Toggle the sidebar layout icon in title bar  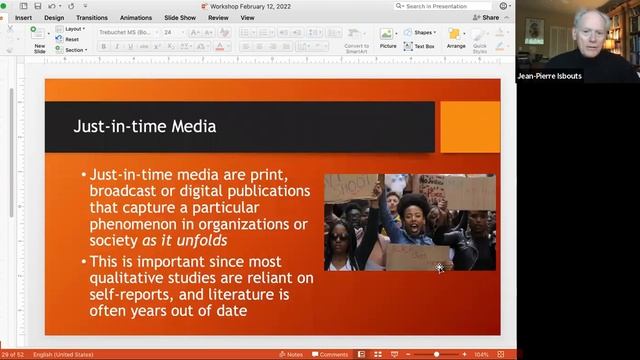pyautogui.click(x=24, y=6)
